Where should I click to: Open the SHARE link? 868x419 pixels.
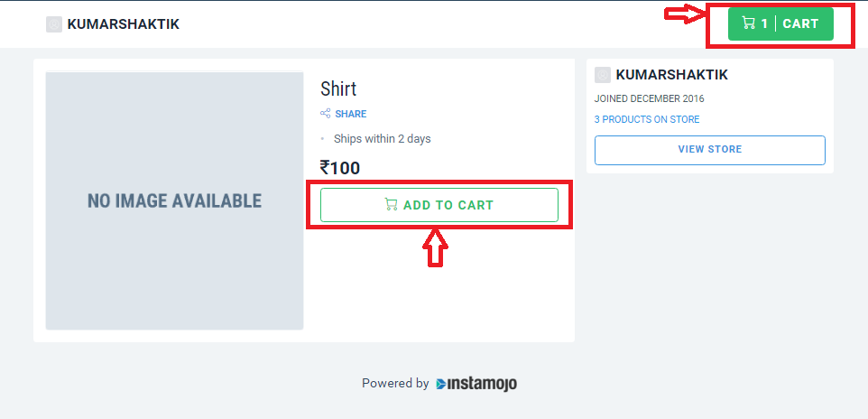(351, 114)
